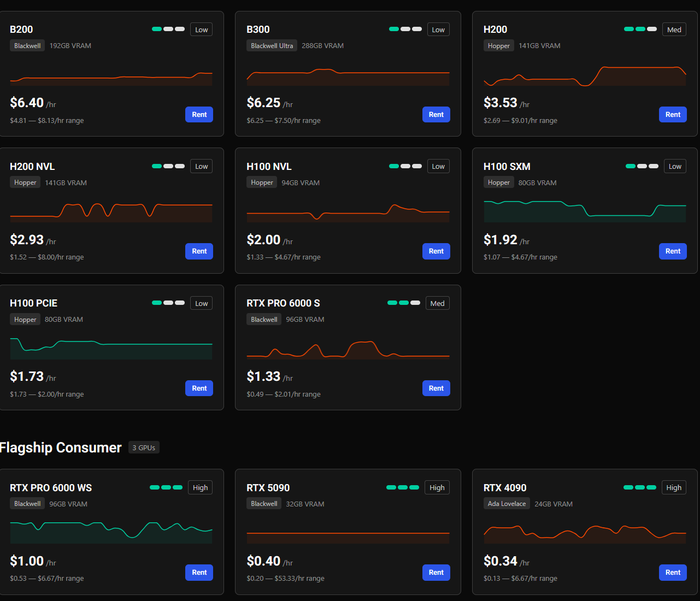Open the H200 NVL price trend chart
Viewport: 700px width, 601px height.
click(x=111, y=212)
